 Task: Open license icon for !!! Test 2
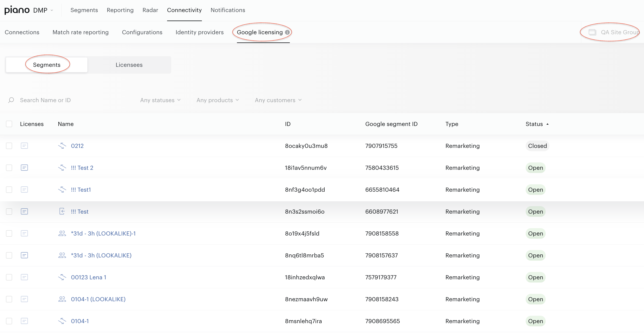(x=24, y=168)
